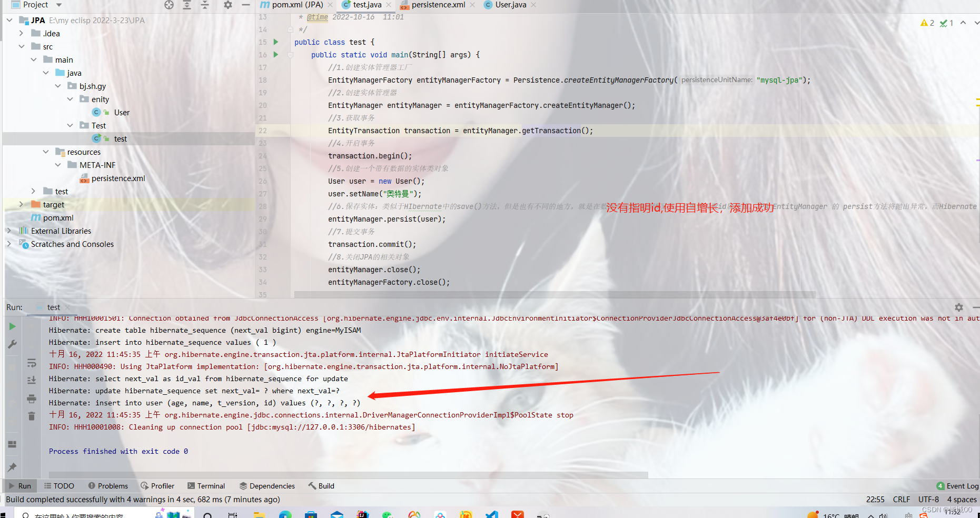The image size is (980, 518).
Task: Collapse the bj.sh.gy package
Action: (x=58, y=86)
